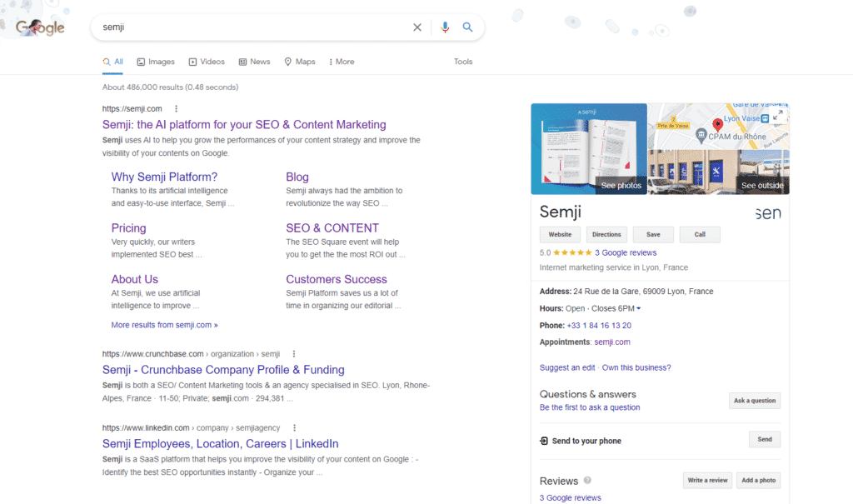Viewport: 853px width, 504px height.
Task: Open 3 Google reviews link under Reviews
Action: point(570,497)
